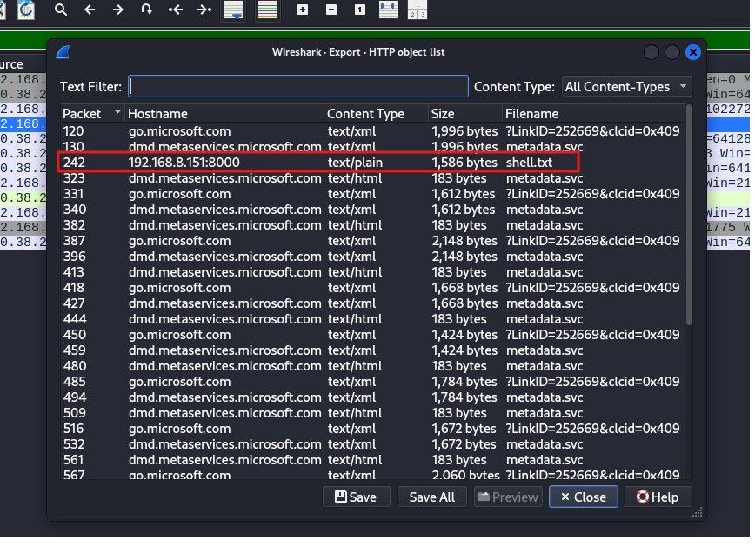Select packet 427 row
Viewport: 755px width, 560px height.
(x=371, y=303)
